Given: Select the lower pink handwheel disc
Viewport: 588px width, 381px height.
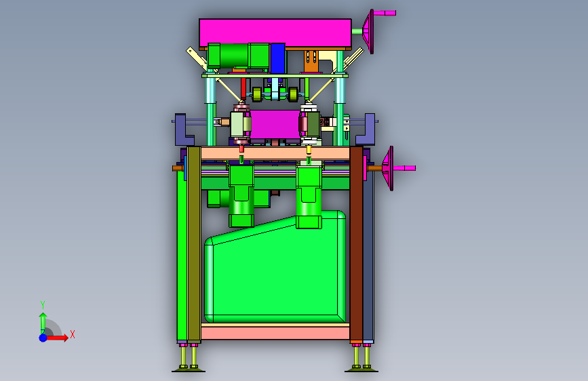Looking at the screenshot, I should [x=388, y=168].
